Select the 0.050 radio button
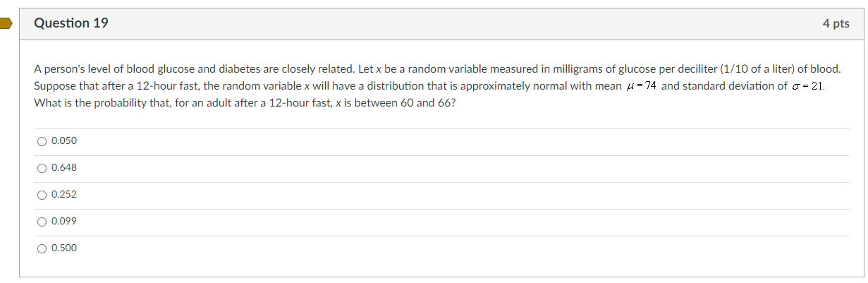The width and height of the screenshot is (868, 283). click(42, 141)
